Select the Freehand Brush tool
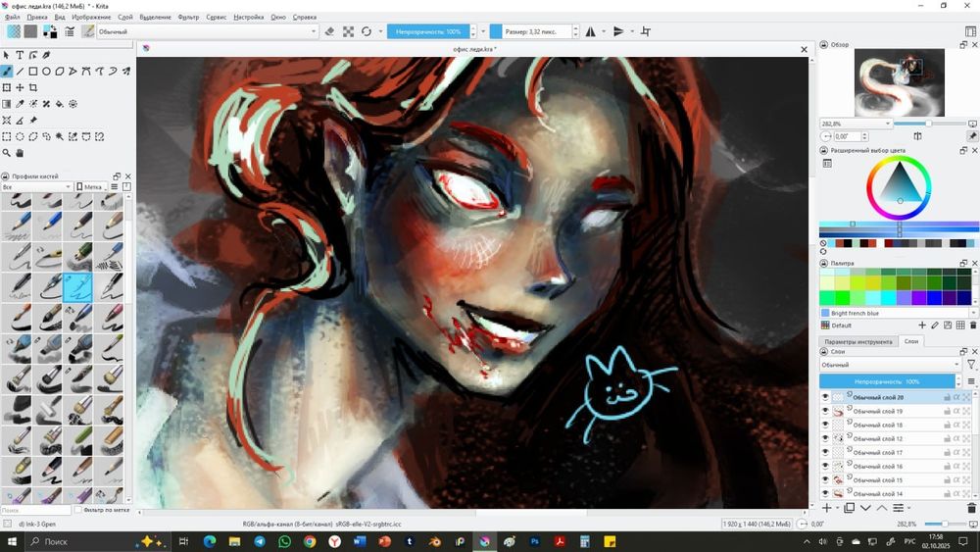 point(6,72)
